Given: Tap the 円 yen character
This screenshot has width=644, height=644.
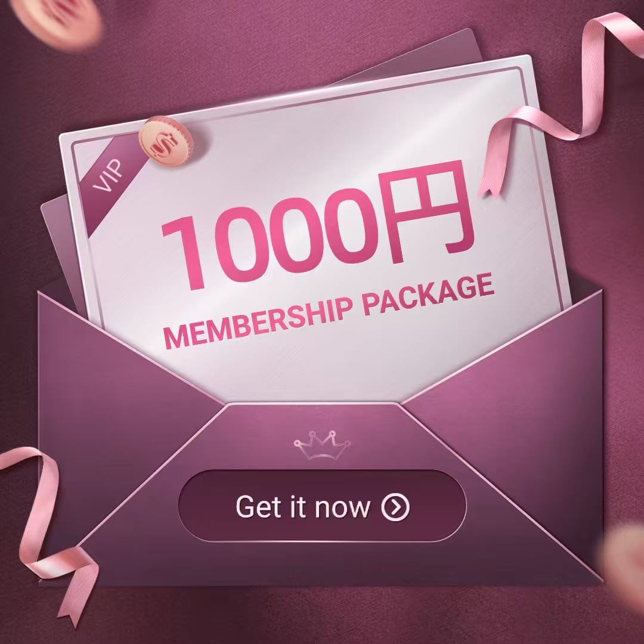Looking at the screenshot, I should click(426, 212).
